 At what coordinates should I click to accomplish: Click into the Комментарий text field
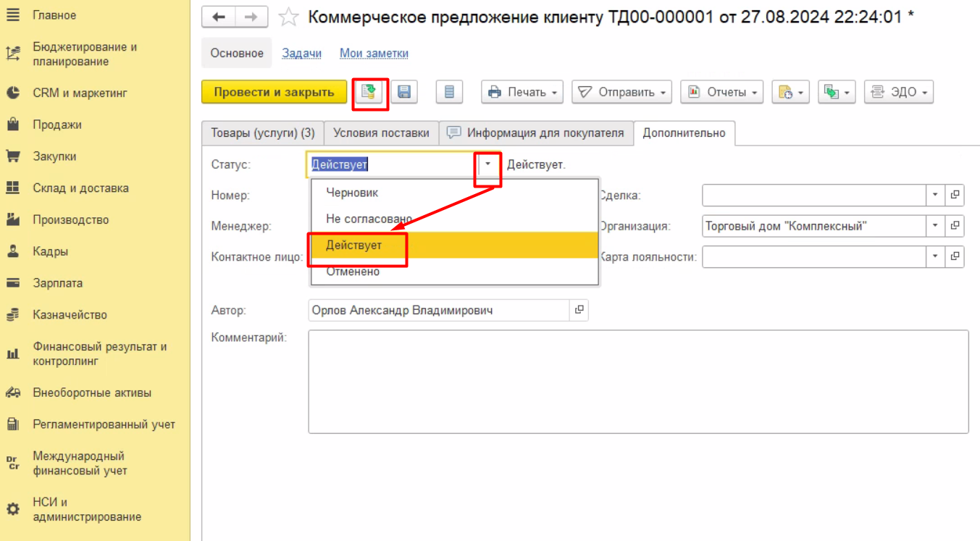click(x=637, y=382)
